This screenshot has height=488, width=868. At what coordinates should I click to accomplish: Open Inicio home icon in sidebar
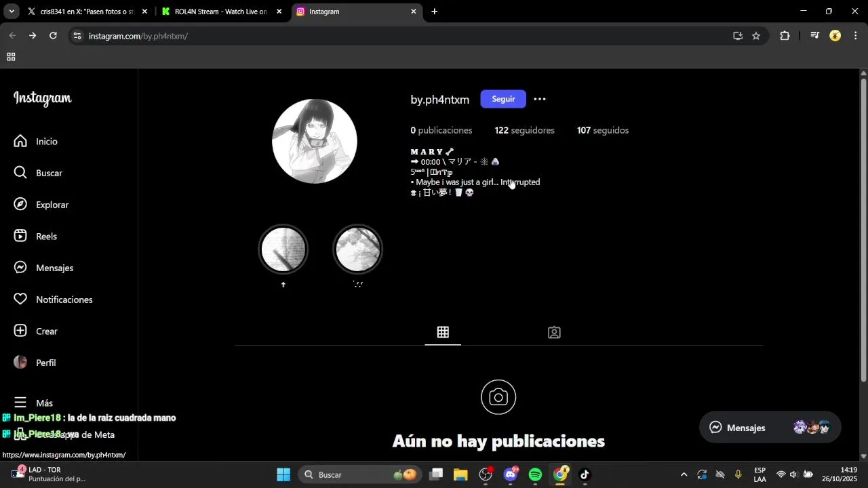[x=20, y=141]
